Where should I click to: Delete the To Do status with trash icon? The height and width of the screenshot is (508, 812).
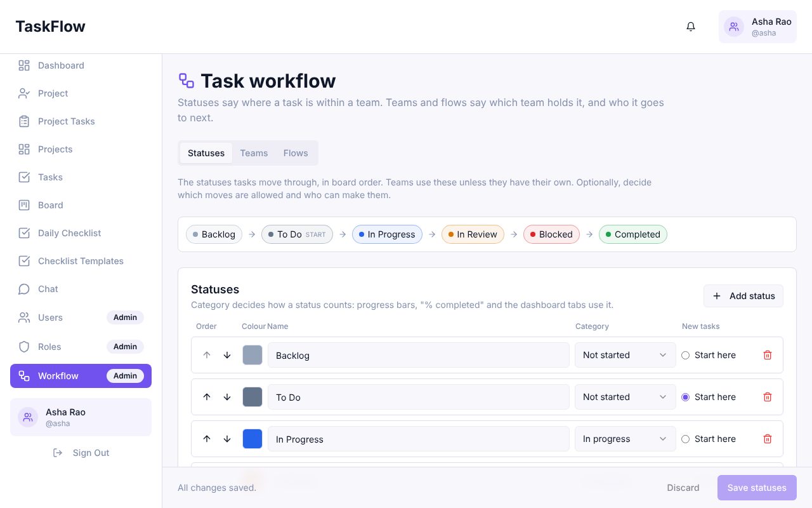point(768,397)
